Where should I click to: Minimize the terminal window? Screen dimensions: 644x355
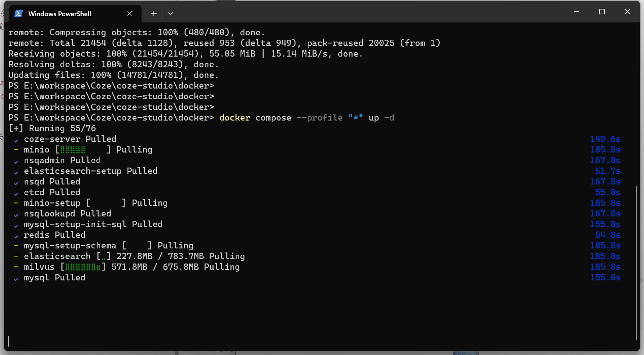pyautogui.click(x=576, y=12)
